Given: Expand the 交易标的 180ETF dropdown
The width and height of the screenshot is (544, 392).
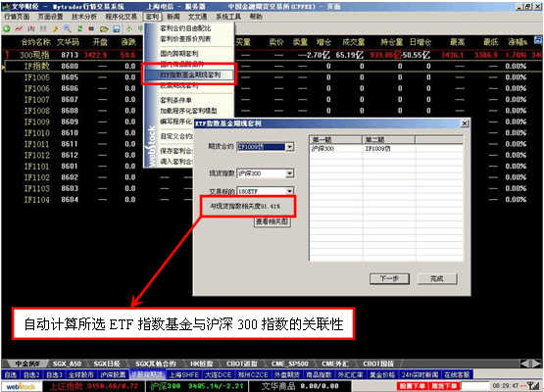Looking at the screenshot, I should (x=290, y=191).
